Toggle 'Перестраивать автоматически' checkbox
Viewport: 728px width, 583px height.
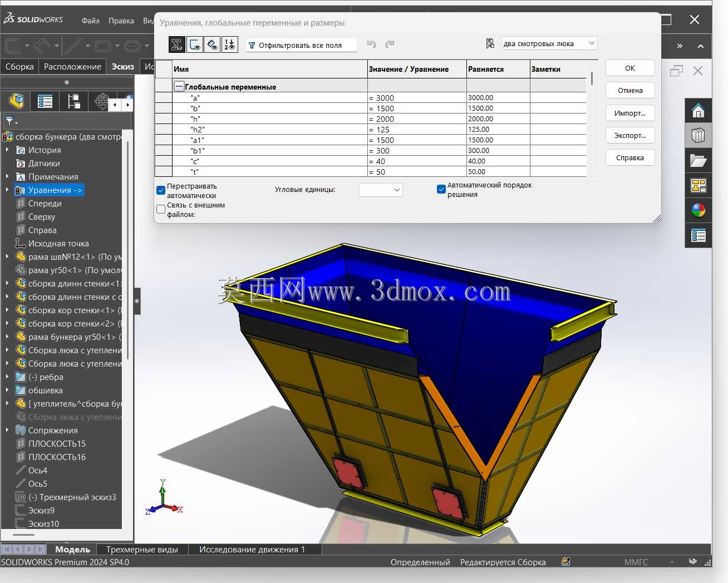[161, 190]
